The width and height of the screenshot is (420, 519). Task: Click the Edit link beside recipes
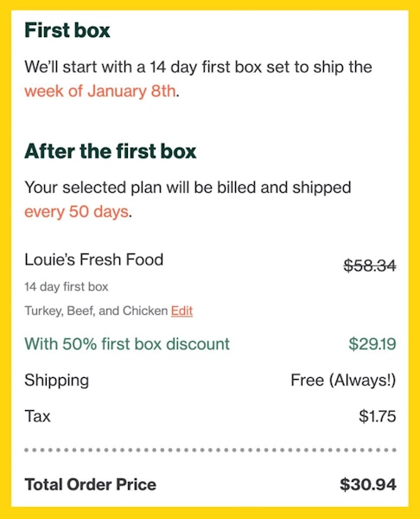pos(181,311)
